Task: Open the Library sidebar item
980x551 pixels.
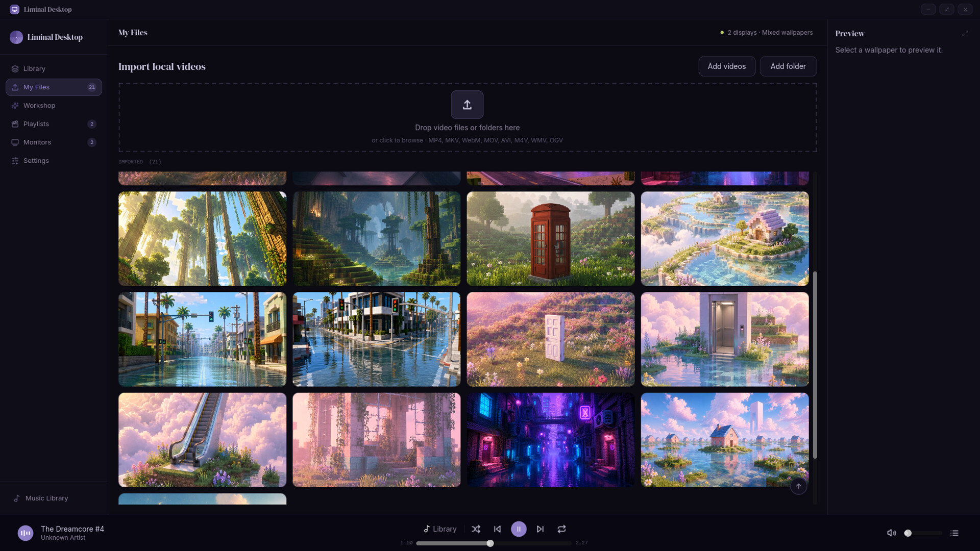Action: click(x=54, y=69)
